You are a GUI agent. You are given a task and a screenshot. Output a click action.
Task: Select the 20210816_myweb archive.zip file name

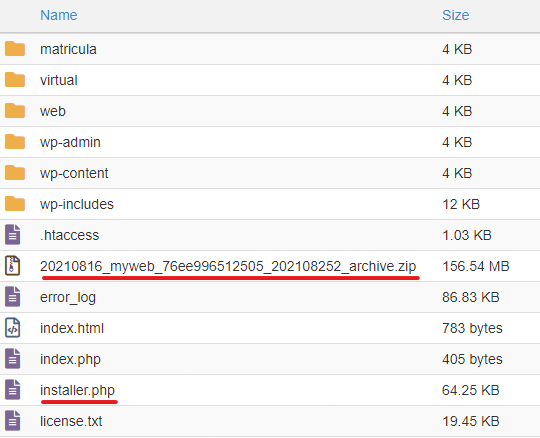pos(228,266)
